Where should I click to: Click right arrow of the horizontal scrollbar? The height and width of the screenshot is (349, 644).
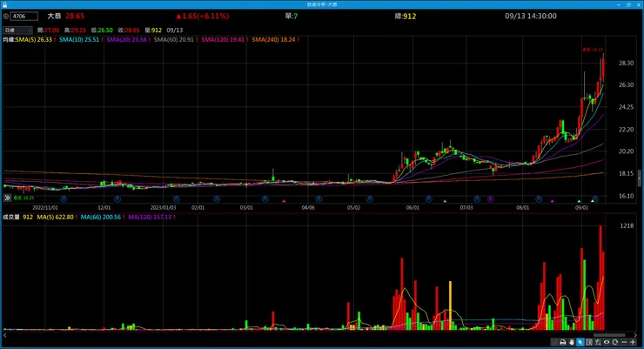[x=635, y=335]
